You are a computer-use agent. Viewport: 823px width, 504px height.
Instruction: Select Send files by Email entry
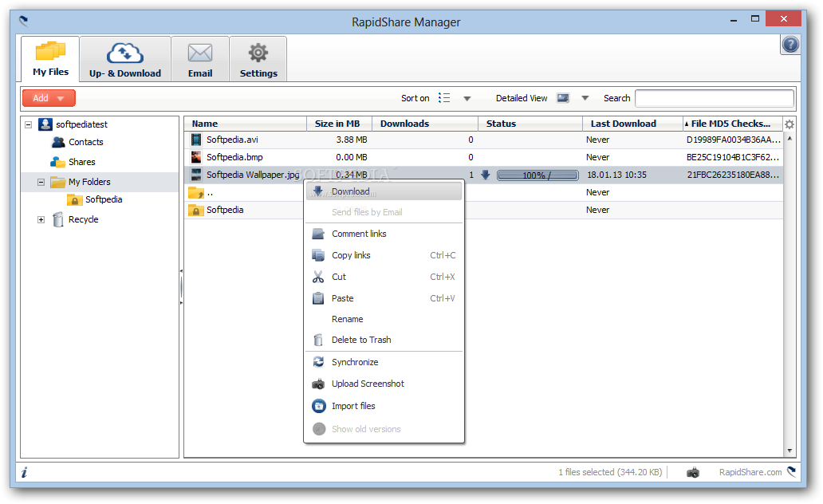pos(384,212)
